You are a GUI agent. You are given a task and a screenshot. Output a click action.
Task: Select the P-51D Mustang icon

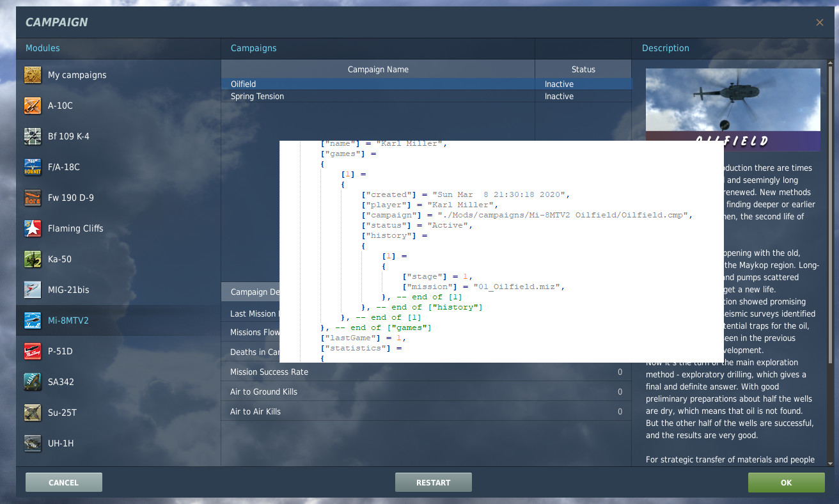click(x=33, y=351)
